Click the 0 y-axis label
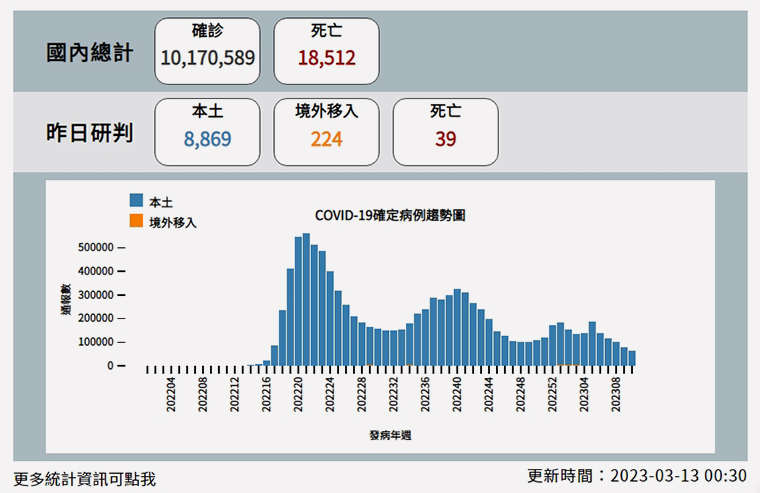 click(111, 366)
